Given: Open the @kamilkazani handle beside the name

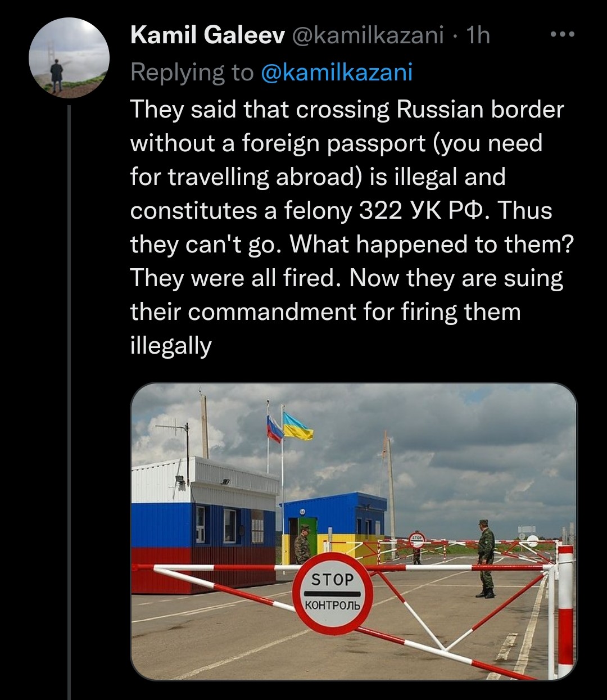Looking at the screenshot, I should [368, 35].
